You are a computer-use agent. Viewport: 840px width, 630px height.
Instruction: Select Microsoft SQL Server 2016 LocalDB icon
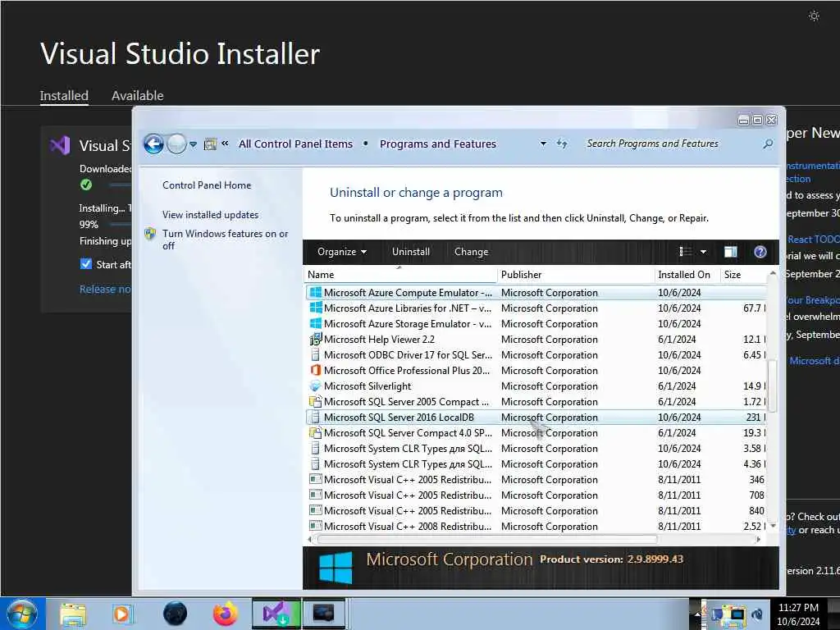(316, 417)
